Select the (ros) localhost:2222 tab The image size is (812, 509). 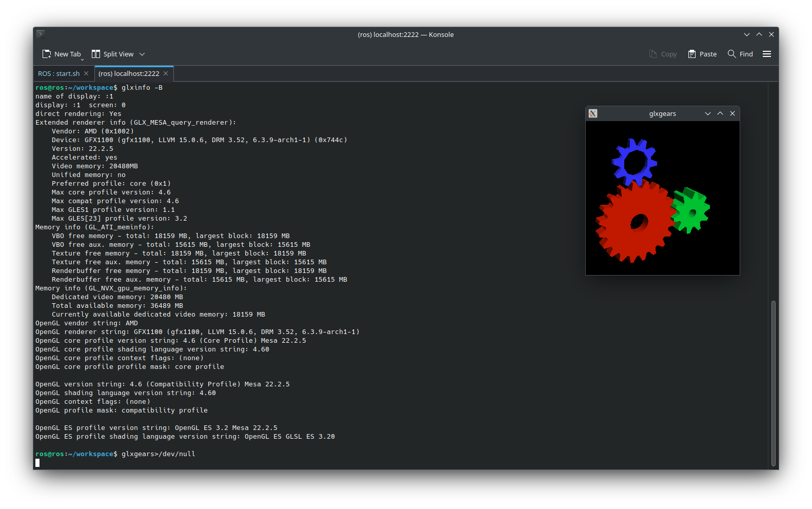click(x=129, y=73)
